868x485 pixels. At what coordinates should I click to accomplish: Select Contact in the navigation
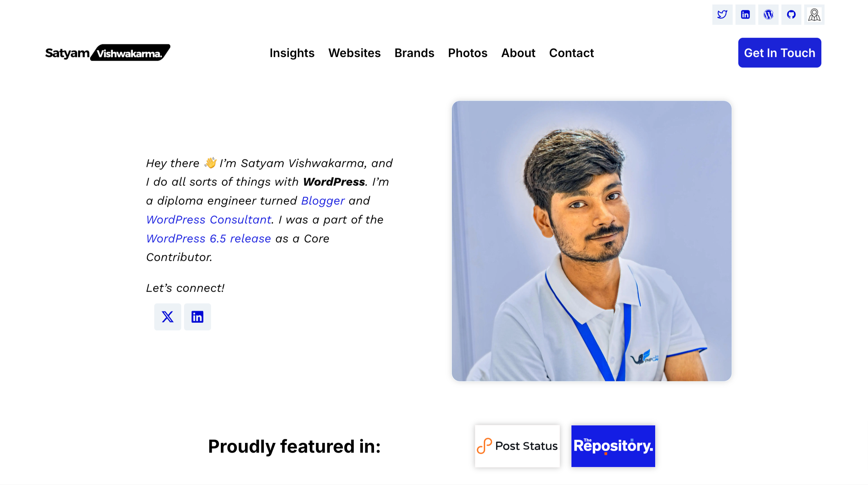point(571,53)
